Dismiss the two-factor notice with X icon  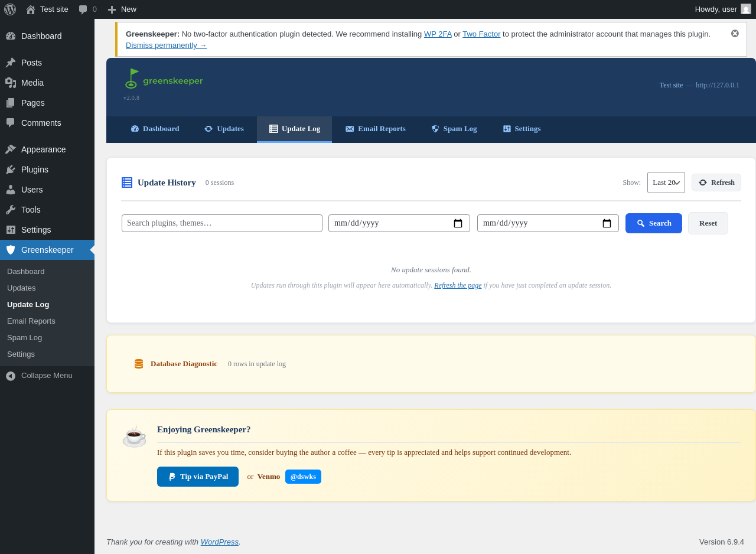click(735, 34)
